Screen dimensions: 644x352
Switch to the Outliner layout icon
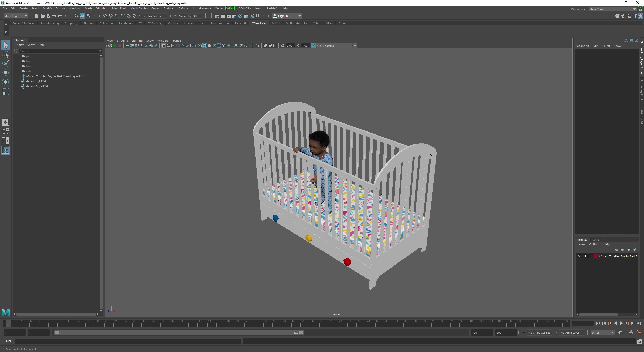(x=6, y=150)
